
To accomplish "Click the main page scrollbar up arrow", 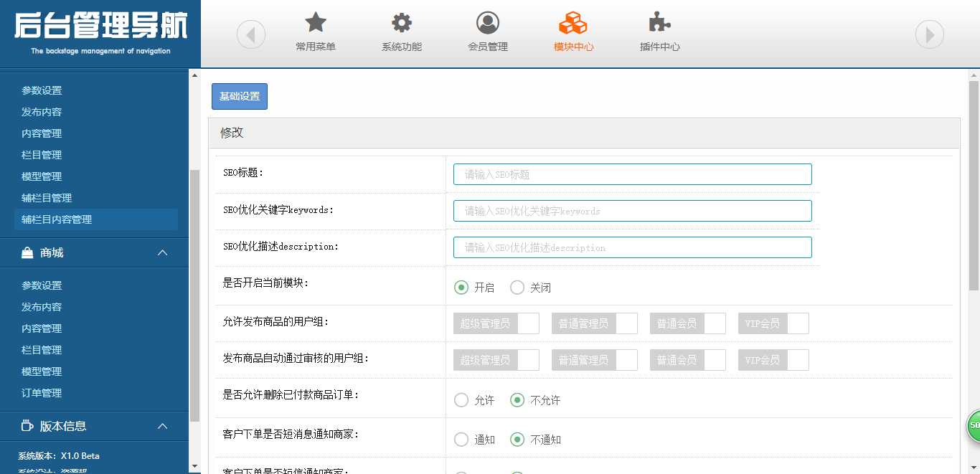I will click(974, 75).
